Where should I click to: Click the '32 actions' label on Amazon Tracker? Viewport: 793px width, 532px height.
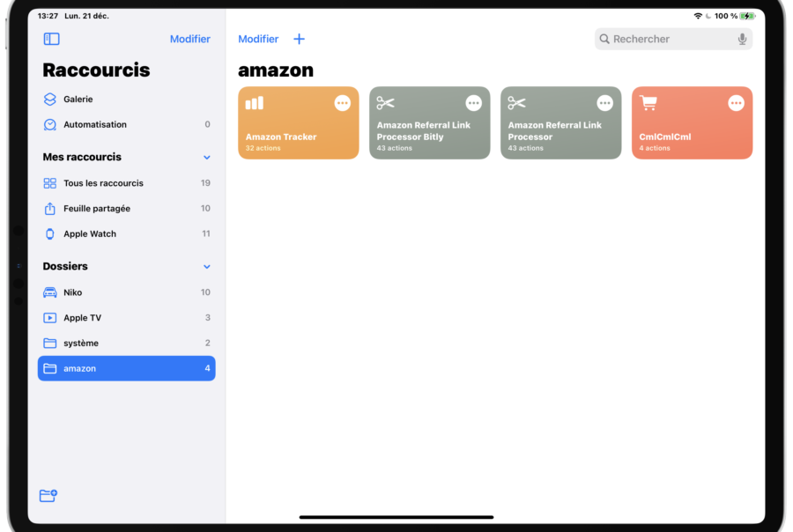(263, 148)
